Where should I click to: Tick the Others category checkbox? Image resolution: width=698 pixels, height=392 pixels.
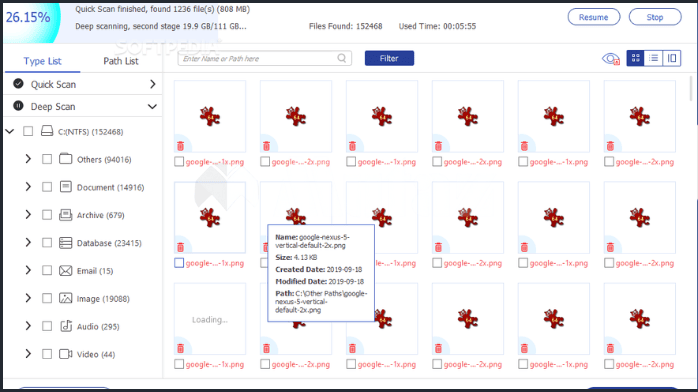[x=47, y=159]
